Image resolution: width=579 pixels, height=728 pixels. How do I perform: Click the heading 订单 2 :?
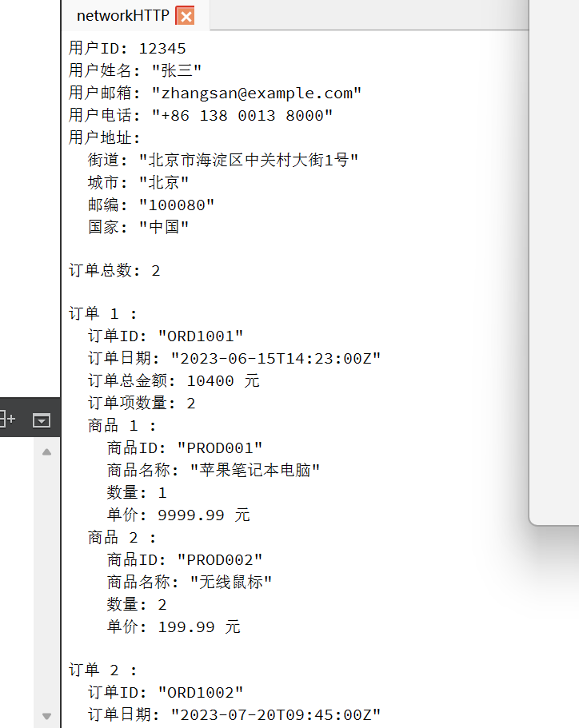click(102, 670)
